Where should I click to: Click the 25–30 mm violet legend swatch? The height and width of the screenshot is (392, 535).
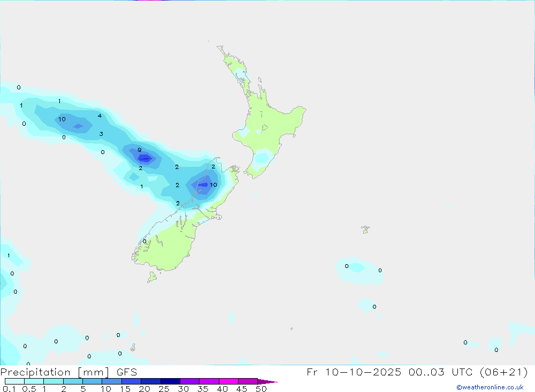coord(170,381)
